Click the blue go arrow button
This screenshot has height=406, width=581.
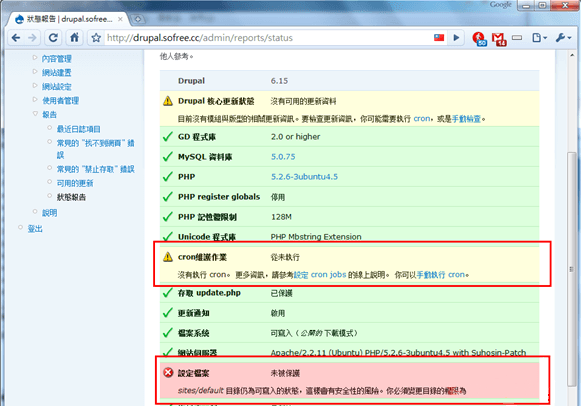coord(456,37)
